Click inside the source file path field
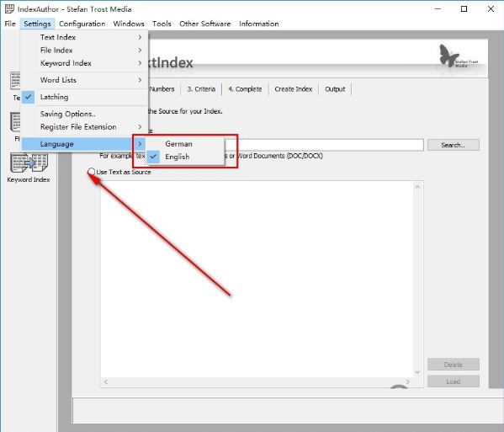This screenshot has height=432, width=504. click(324, 145)
